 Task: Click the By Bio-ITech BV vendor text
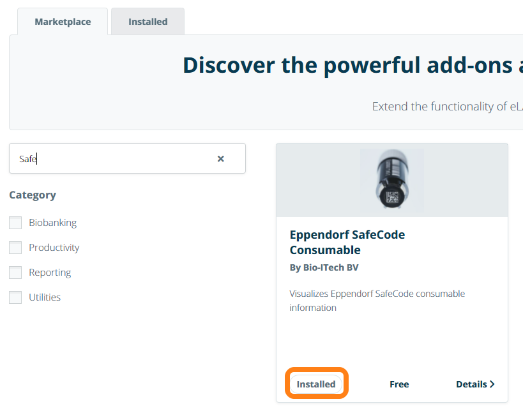coord(324,267)
